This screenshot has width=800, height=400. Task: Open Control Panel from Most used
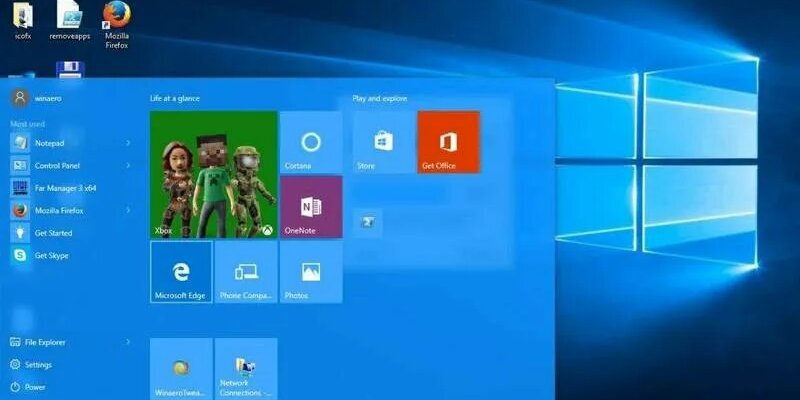click(71, 166)
